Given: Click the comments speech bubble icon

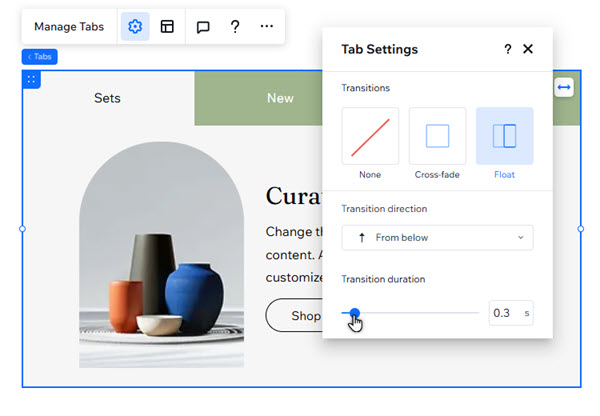Looking at the screenshot, I should point(203,27).
